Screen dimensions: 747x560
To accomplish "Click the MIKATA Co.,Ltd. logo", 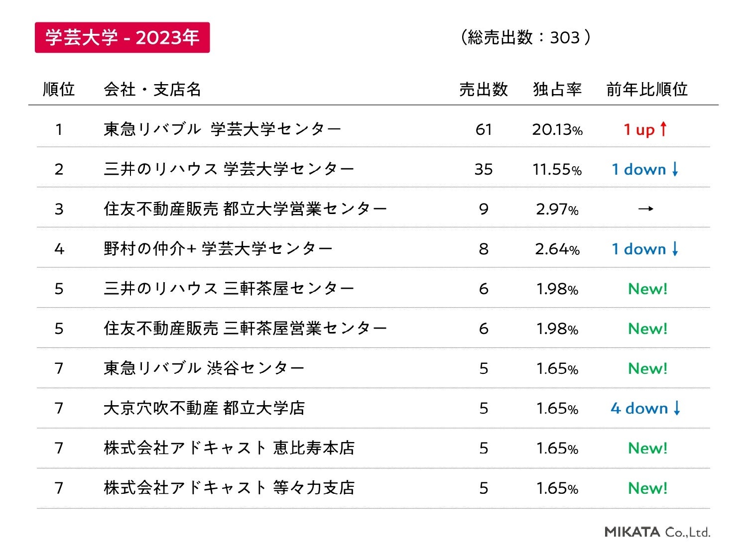I will point(657,532).
